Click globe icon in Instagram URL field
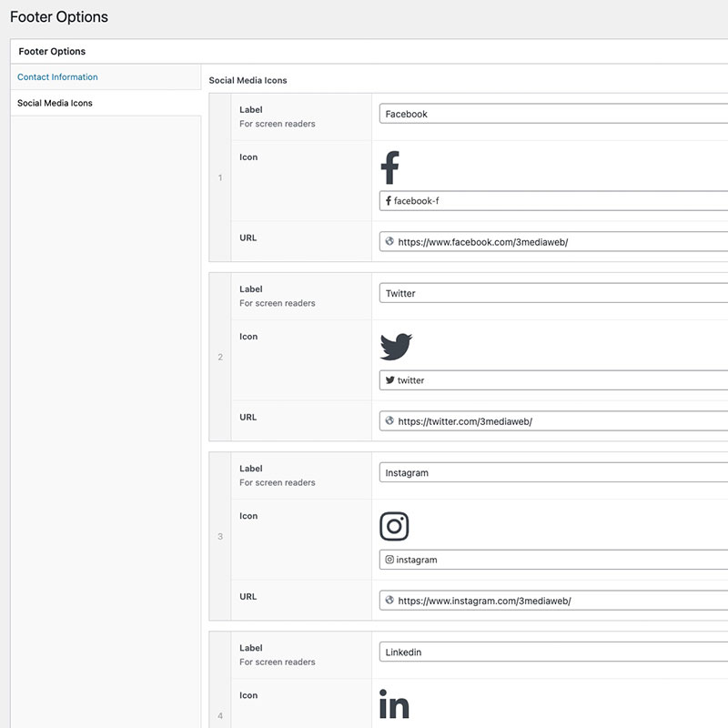The width and height of the screenshot is (728, 728). tap(389, 601)
